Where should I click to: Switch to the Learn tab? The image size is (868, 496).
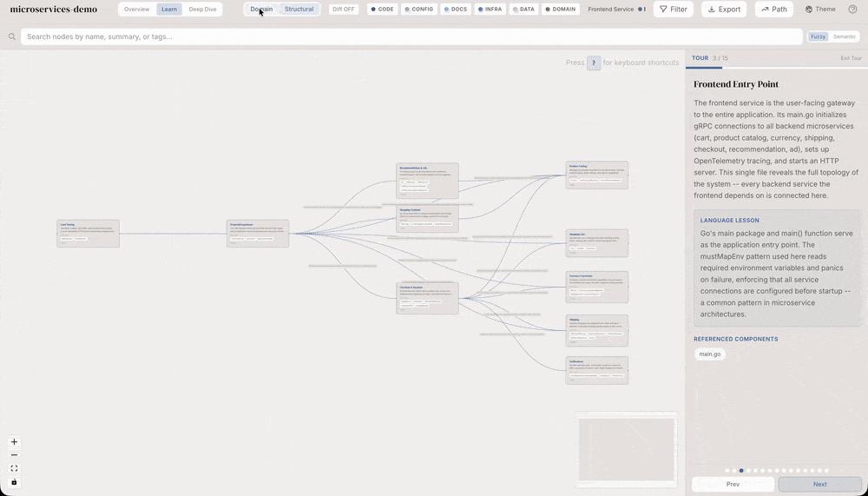pyautogui.click(x=169, y=9)
